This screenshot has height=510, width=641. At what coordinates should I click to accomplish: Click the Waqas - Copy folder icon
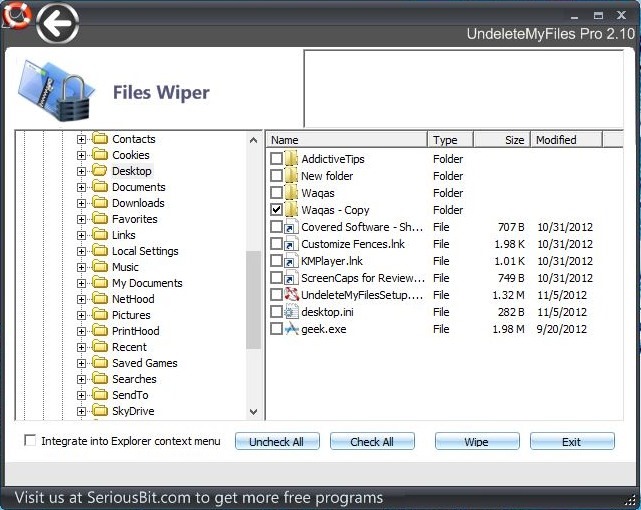coord(291,210)
